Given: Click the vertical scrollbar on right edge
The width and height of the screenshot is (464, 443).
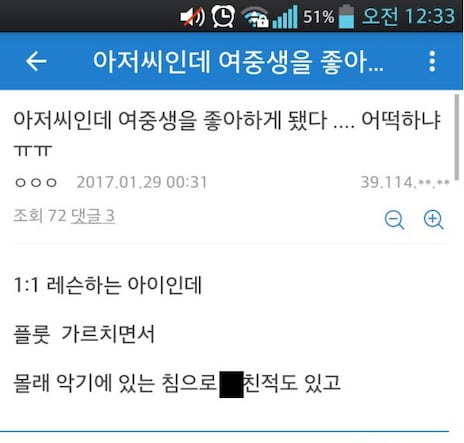Looking at the screenshot, I should (x=457, y=138).
